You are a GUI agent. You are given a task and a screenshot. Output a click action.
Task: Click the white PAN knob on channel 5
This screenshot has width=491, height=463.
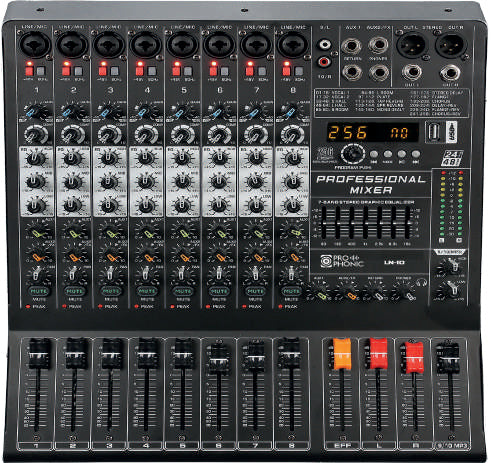(182, 275)
